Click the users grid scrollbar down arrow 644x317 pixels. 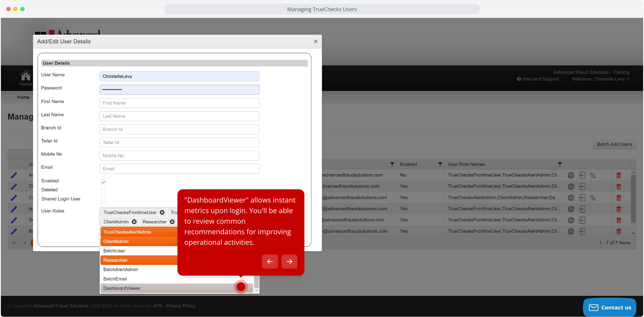(633, 233)
